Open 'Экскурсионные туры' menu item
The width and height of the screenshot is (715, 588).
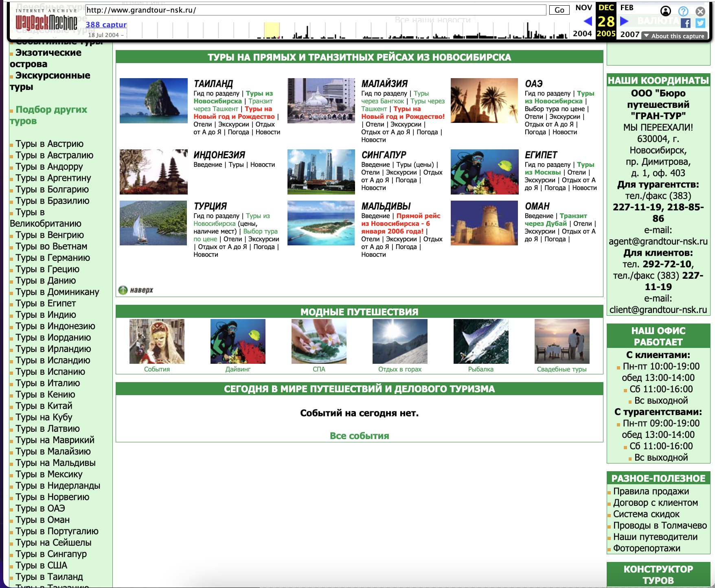(50, 81)
